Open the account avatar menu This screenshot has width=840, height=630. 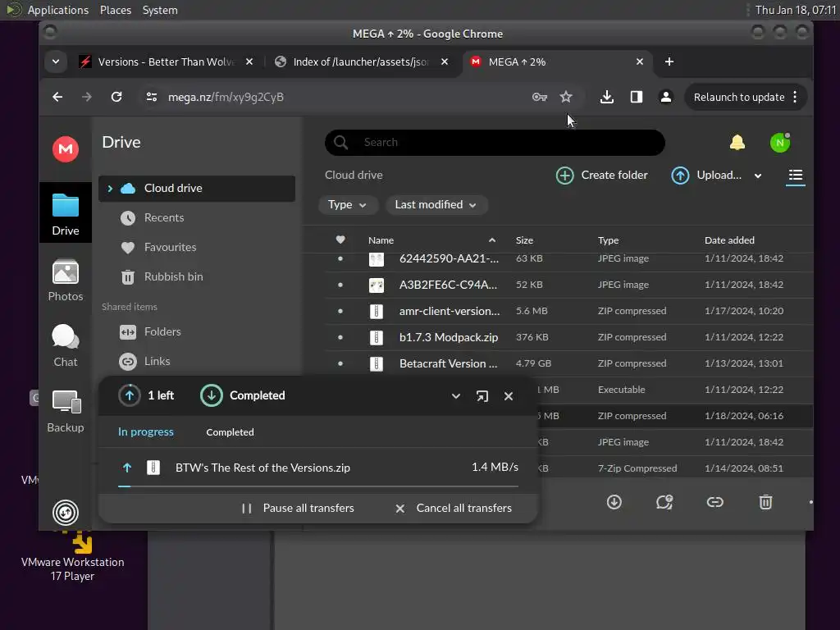pyautogui.click(x=779, y=143)
